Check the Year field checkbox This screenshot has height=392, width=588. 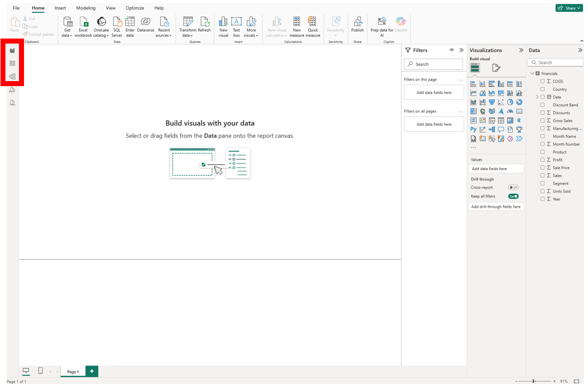(542, 199)
